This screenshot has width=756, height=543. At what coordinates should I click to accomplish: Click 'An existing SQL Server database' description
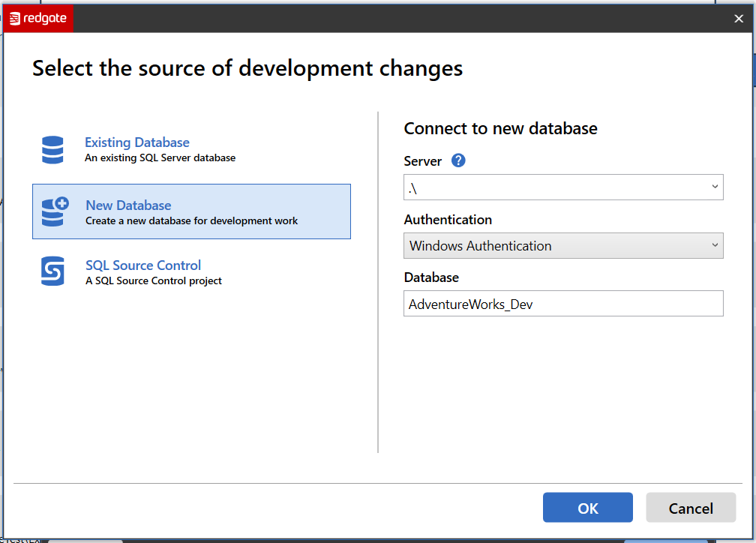160,158
